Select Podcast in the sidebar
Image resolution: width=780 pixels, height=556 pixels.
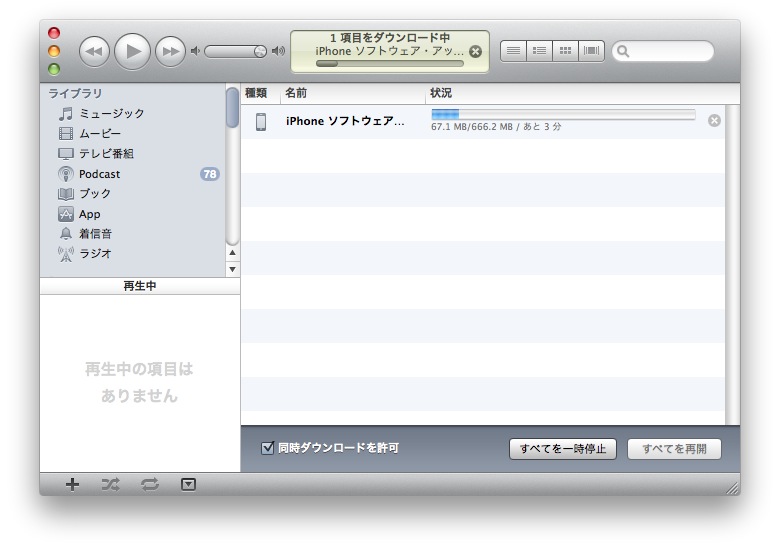(x=99, y=174)
